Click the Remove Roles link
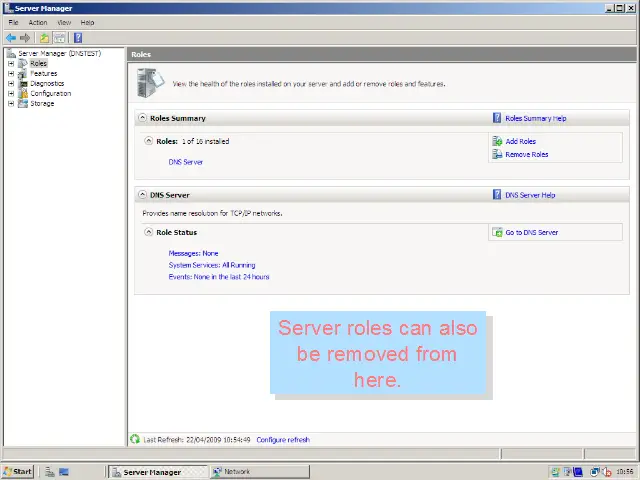The image size is (640, 480). [527, 154]
